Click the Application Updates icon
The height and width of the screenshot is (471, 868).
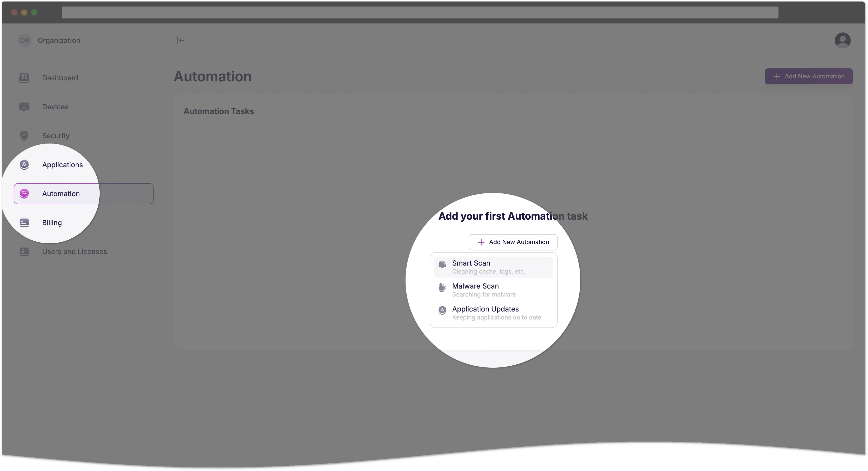(x=442, y=310)
